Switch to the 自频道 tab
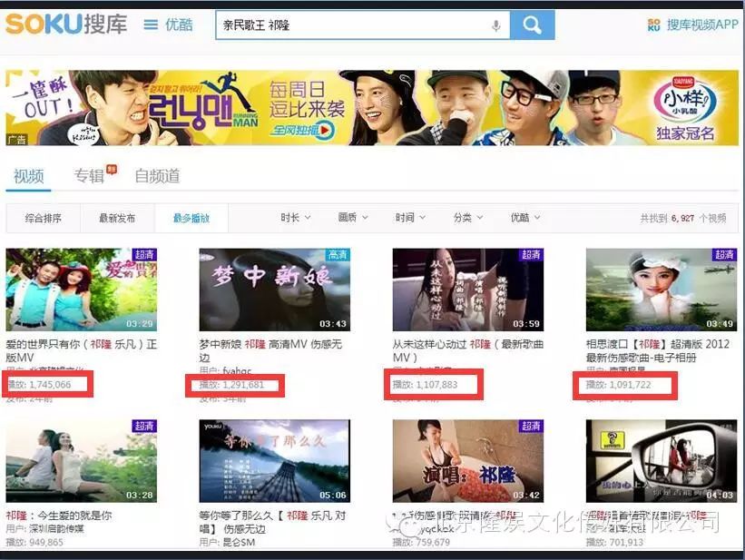The height and width of the screenshot is (560, 745). click(x=157, y=176)
